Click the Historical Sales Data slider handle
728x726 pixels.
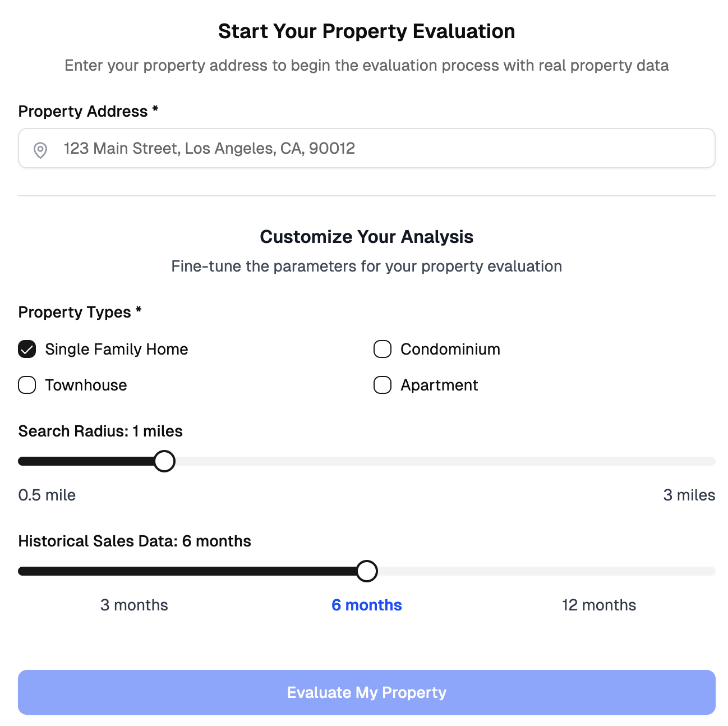pos(368,571)
